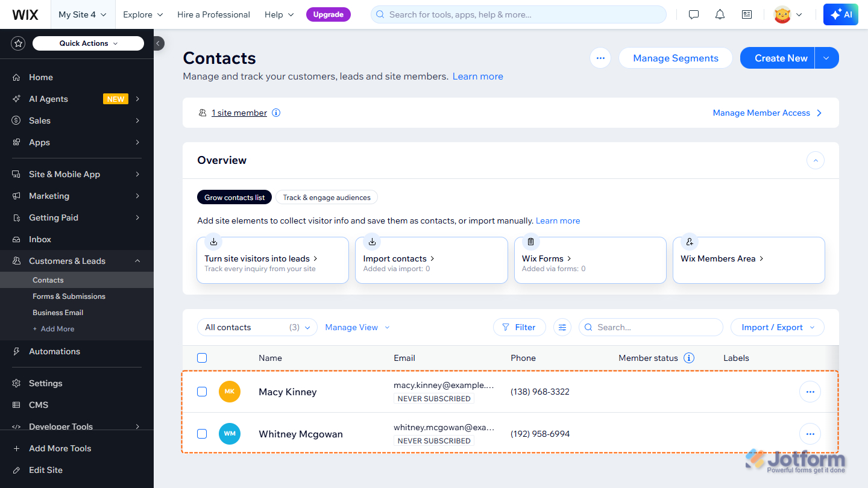Collapse the sidebar with the arrow handle
This screenshot has width=868, height=488.
158,43
